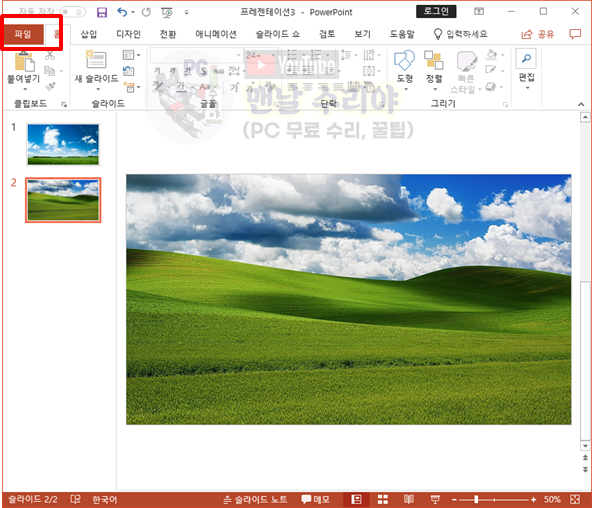This screenshot has width=592, height=508.
Task: Collapse the ribbon with the chevron
Action: pyautogui.click(x=581, y=104)
